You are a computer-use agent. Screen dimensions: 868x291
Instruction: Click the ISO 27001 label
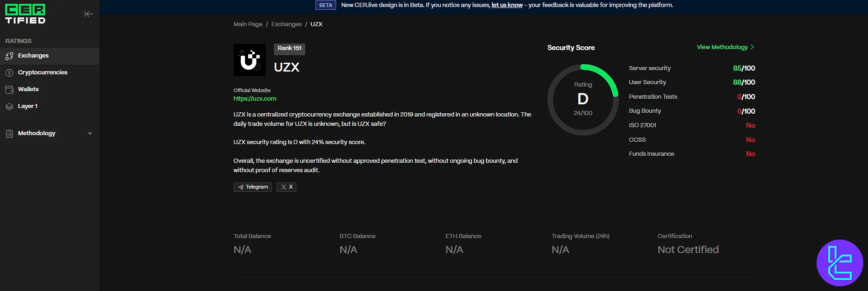[x=643, y=125]
